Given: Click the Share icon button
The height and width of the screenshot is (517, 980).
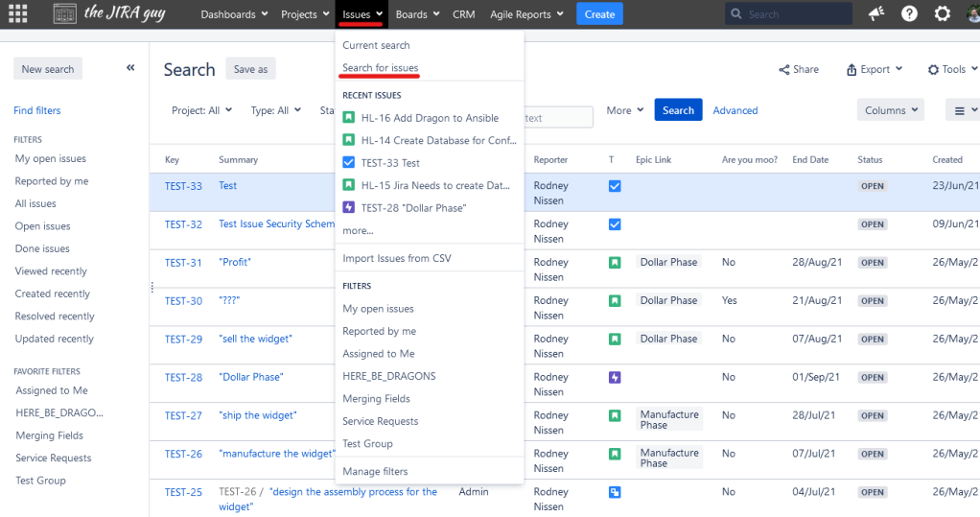Looking at the screenshot, I should (798, 69).
